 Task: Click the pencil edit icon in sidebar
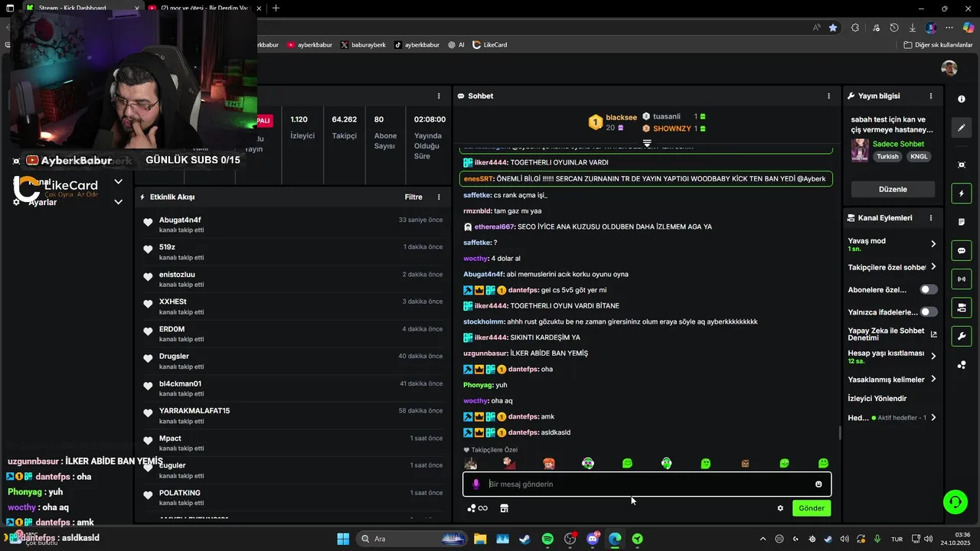click(962, 128)
